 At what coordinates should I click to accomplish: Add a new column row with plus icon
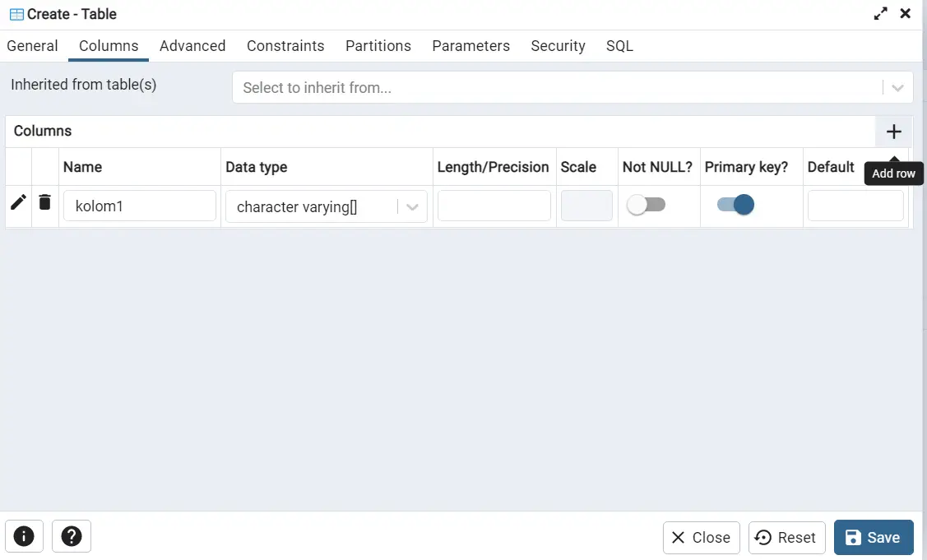(x=893, y=132)
